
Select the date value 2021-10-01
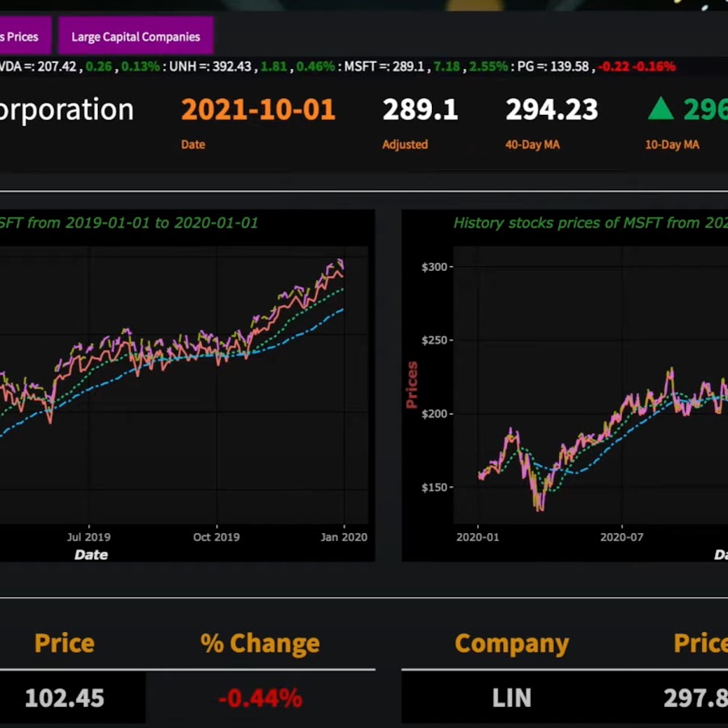point(258,109)
